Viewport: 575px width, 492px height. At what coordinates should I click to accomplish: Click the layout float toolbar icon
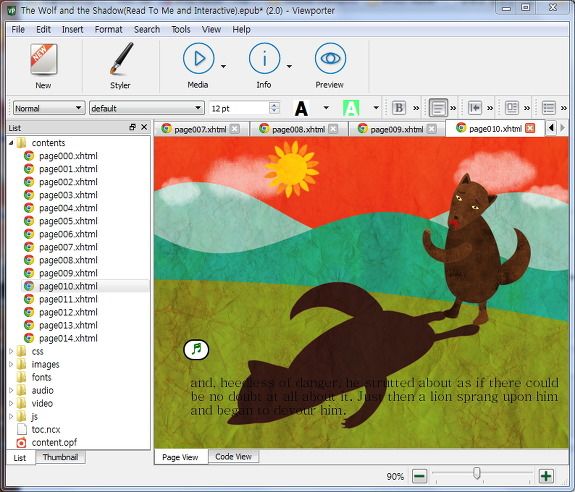512,108
